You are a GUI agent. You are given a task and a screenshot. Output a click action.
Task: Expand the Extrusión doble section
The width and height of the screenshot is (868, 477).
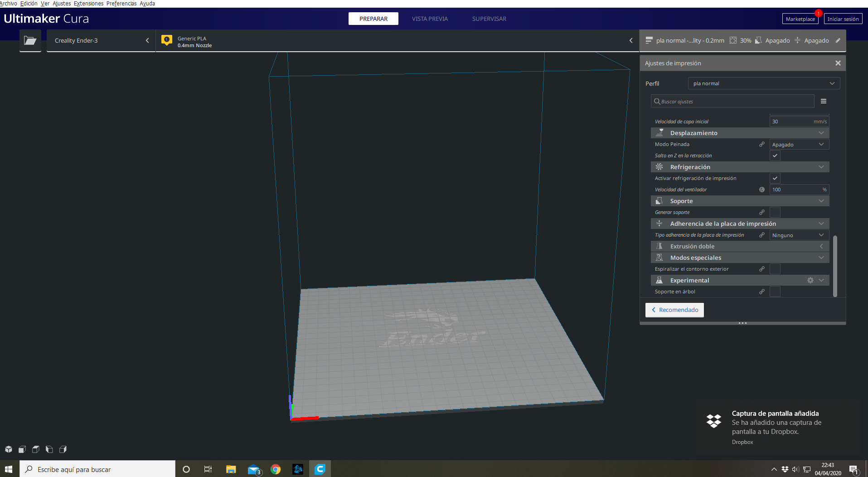pyautogui.click(x=740, y=246)
